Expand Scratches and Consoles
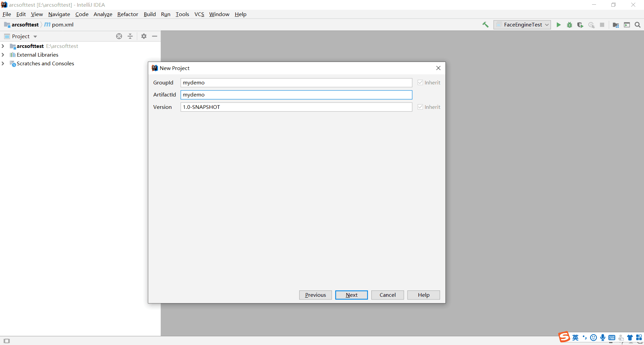Viewport: 644px width, 345px height. click(3, 63)
